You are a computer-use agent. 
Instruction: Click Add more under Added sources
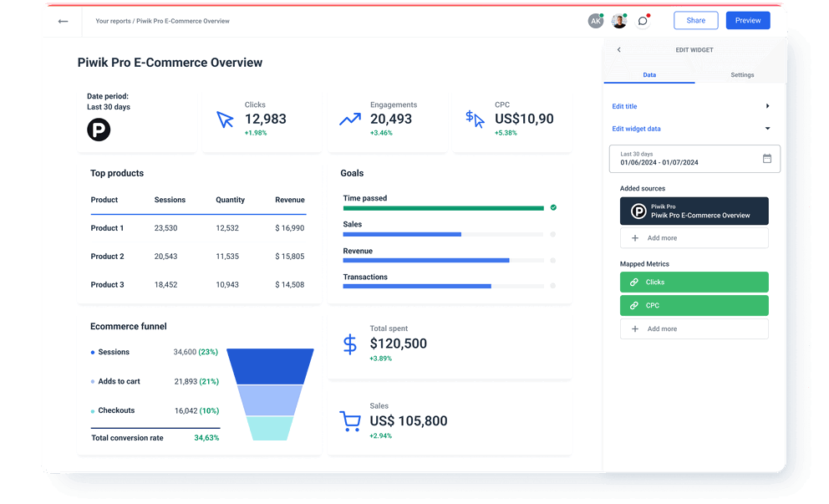click(x=694, y=238)
